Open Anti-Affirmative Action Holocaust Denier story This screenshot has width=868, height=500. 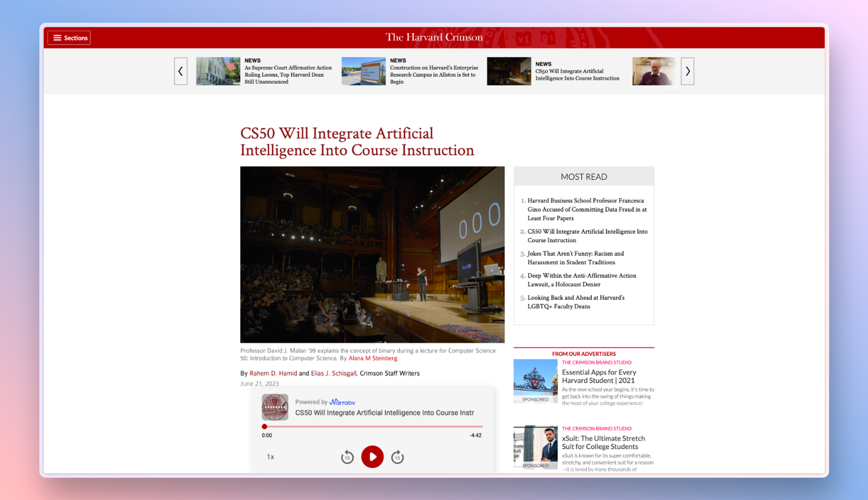point(582,280)
